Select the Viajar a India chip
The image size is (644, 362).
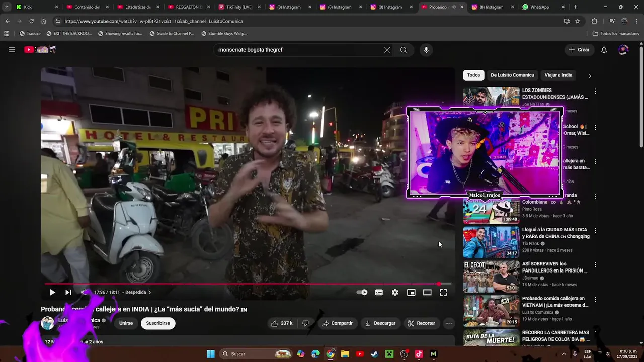point(558,75)
